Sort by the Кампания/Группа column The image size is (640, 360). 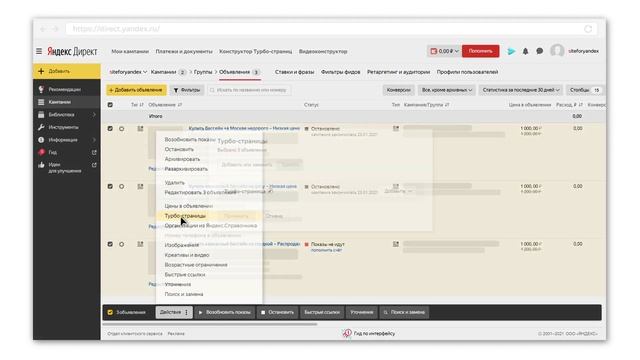pyautogui.click(x=427, y=105)
